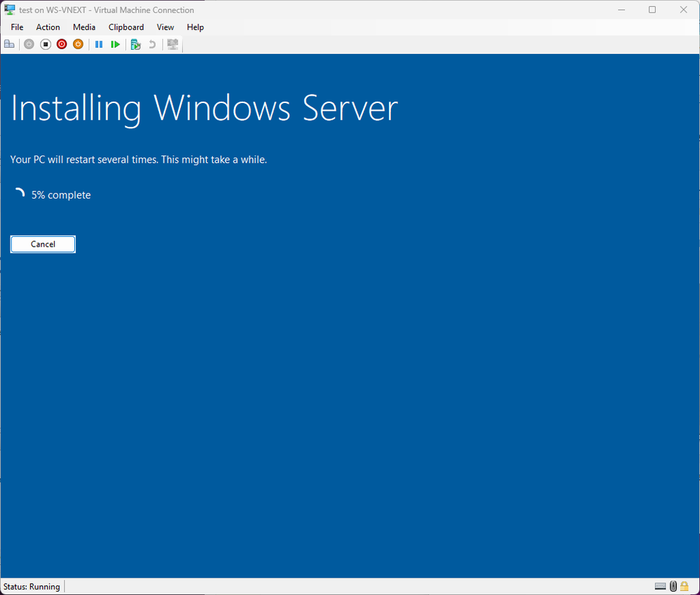Screen dimensions: 700x595
Task: Open the View menu
Action: (165, 27)
